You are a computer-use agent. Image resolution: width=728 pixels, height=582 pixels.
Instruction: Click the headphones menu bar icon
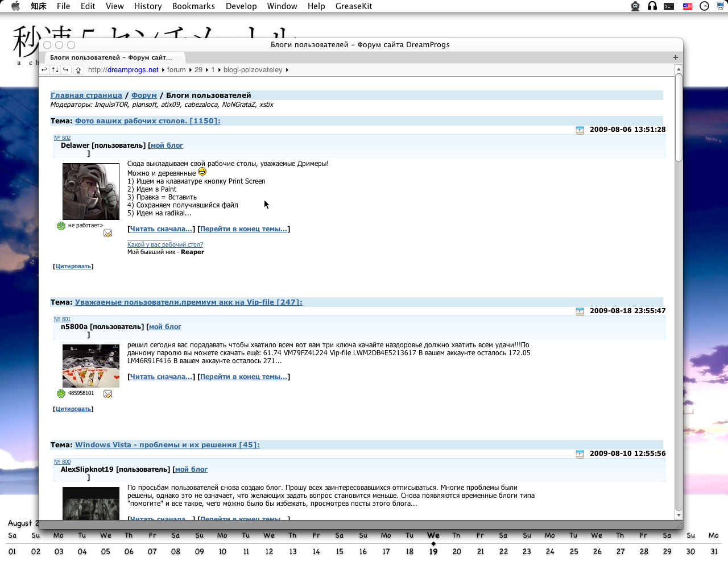[x=652, y=6]
